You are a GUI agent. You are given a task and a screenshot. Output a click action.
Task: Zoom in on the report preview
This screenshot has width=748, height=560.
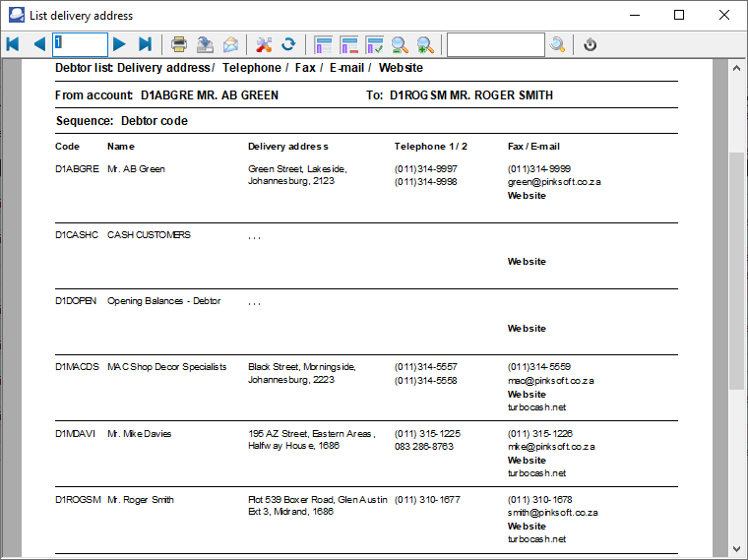pos(425,44)
